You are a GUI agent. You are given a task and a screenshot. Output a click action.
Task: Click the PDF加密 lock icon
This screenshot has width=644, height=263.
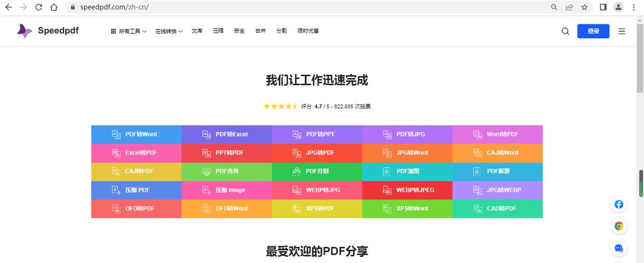click(386, 172)
